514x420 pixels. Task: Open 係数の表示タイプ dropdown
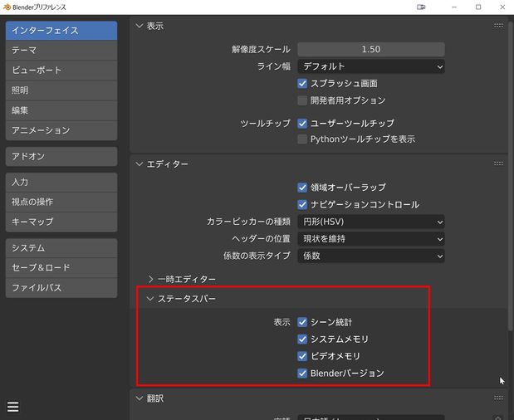coord(371,256)
